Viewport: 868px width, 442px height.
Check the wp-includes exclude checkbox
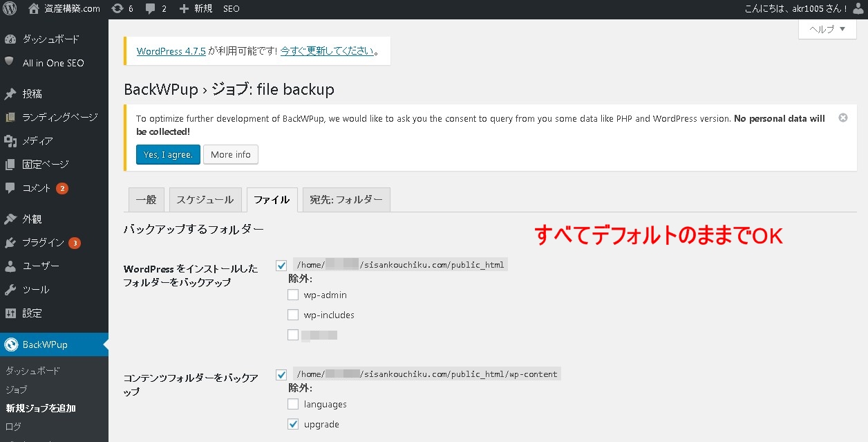(293, 315)
